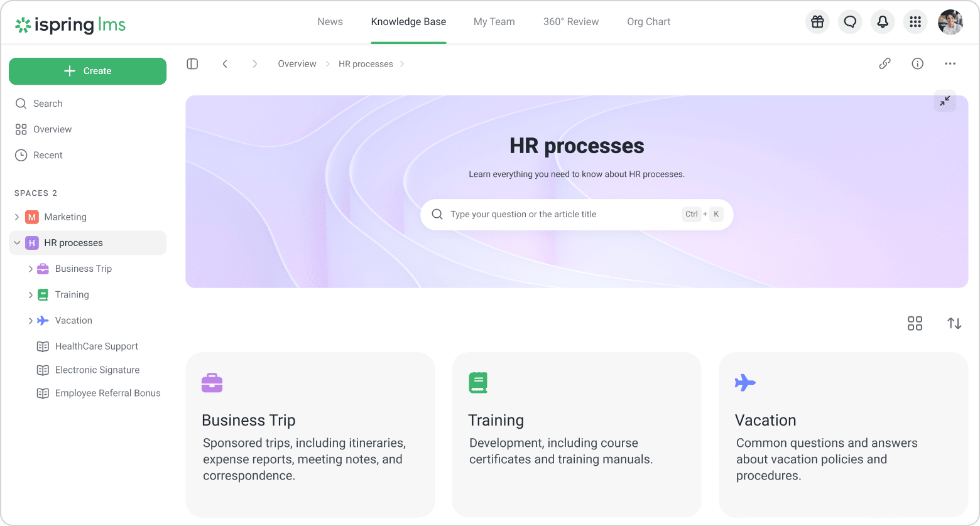Show info via the circled i icon
The image size is (980, 526).
918,63
